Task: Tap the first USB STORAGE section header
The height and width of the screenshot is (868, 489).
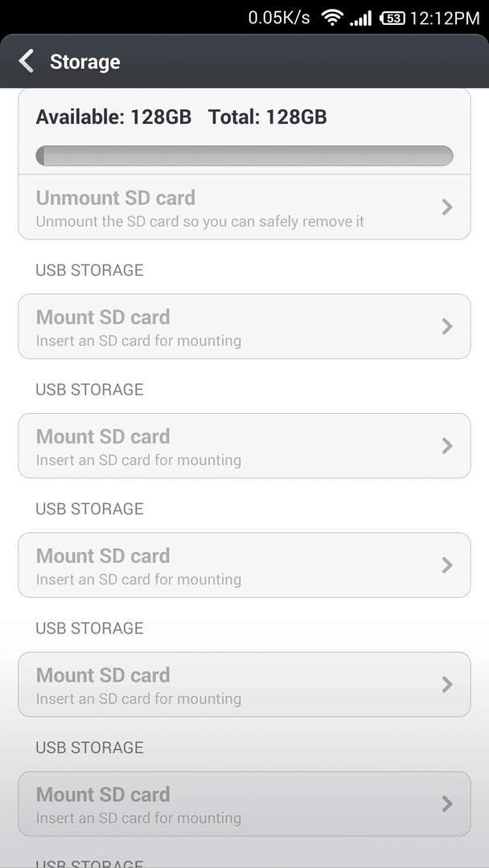Action: pyautogui.click(x=90, y=269)
